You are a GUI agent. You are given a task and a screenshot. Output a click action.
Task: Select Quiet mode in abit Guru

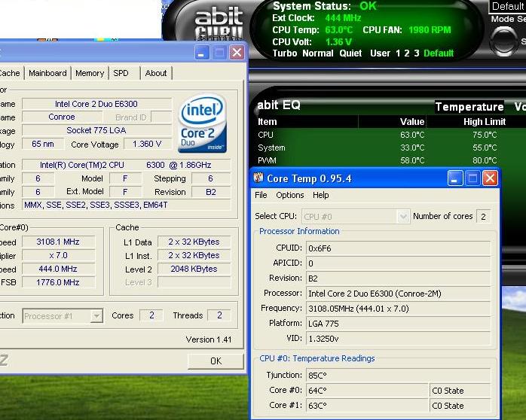click(x=350, y=53)
